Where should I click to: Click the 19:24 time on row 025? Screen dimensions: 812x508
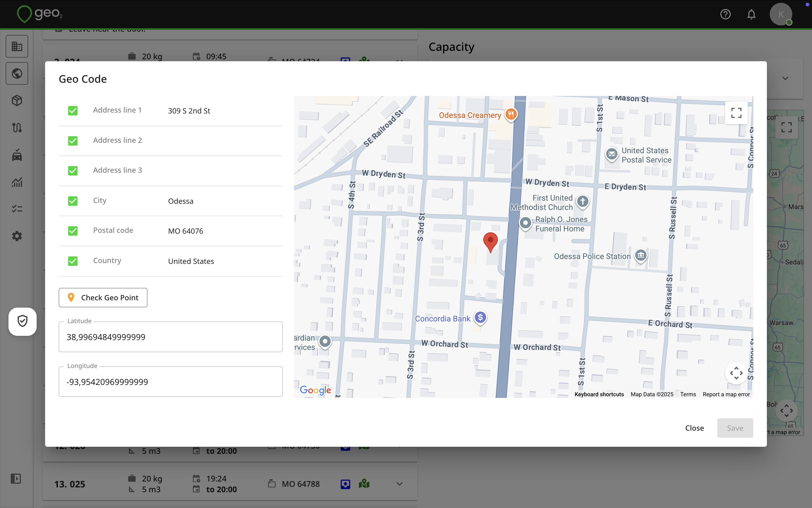pyautogui.click(x=216, y=478)
